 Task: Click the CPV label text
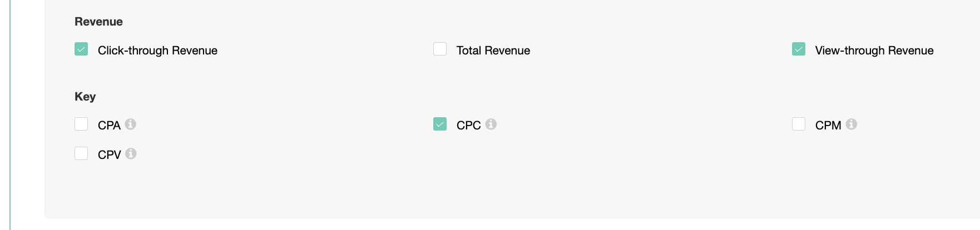(109, 155)
